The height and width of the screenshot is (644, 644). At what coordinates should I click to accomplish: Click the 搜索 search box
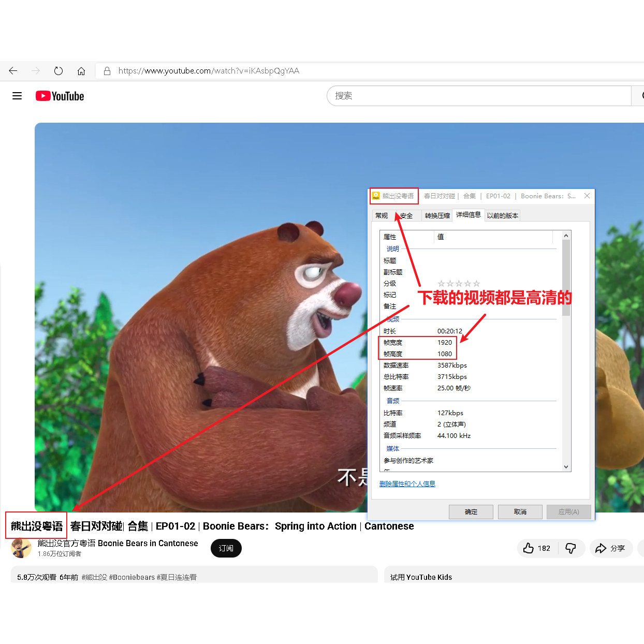click(x=479, y=96)
